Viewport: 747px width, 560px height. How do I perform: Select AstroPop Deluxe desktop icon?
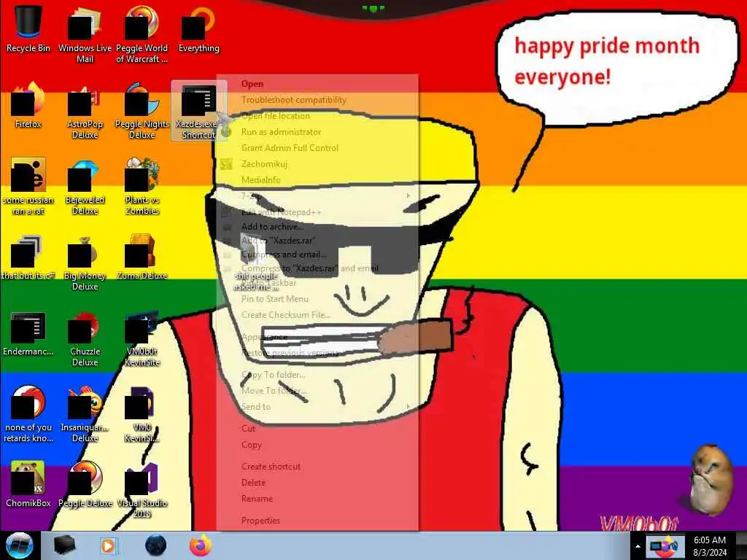85,111
